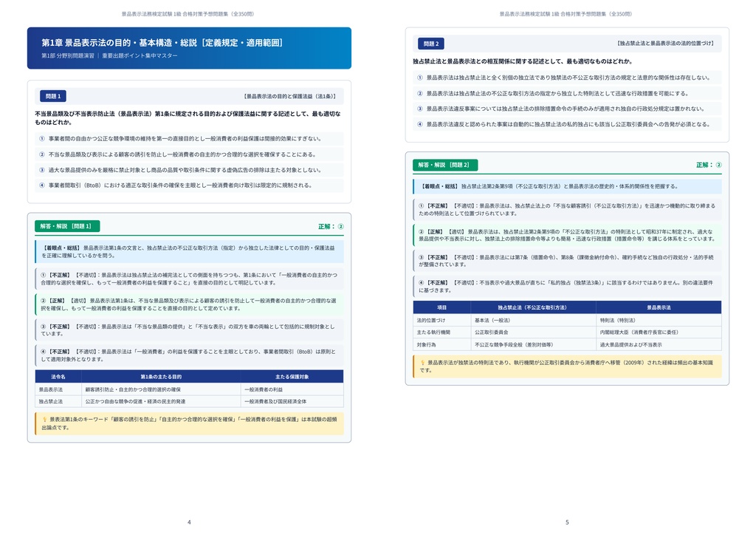Select option ④ 私的独占にも該当し in 問題 2
756x535 pixels.
click(567, 124)
